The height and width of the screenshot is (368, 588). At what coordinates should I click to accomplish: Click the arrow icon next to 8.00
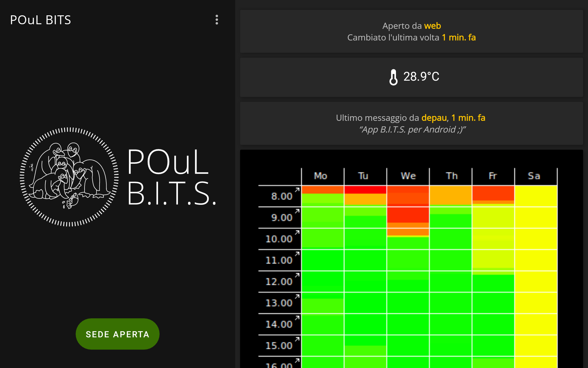click(x=297, y=190)
